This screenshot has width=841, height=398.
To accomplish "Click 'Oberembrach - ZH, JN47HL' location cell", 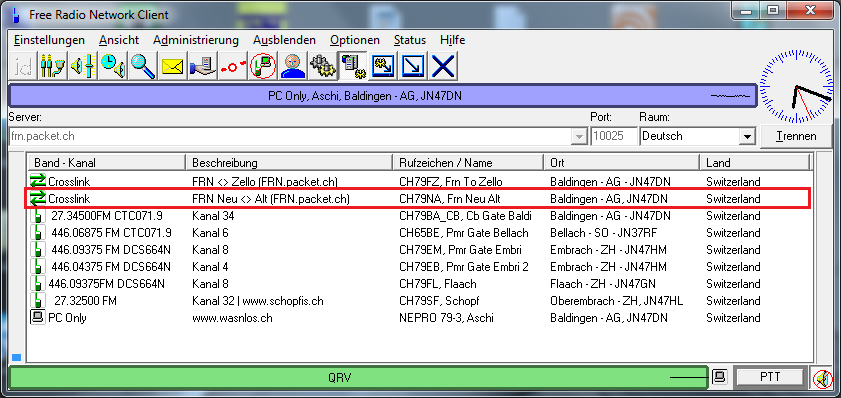I will pyautogui.click(x=616, y=301).
